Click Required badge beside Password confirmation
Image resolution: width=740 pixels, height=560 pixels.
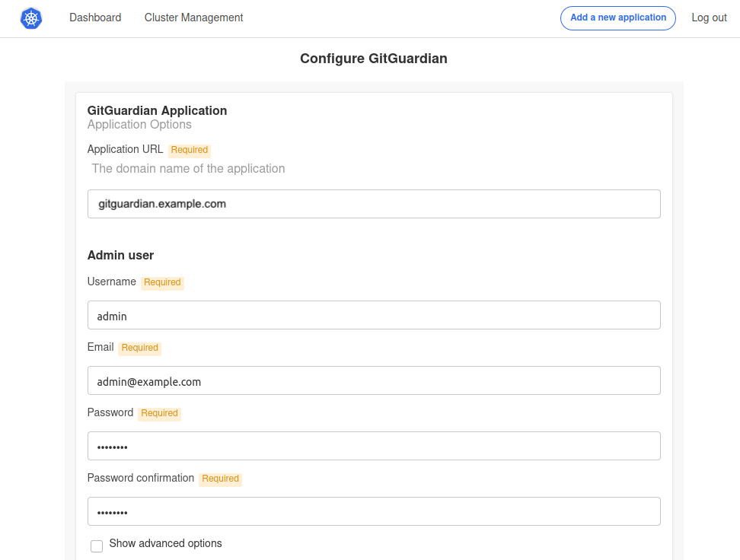(220, 479)
